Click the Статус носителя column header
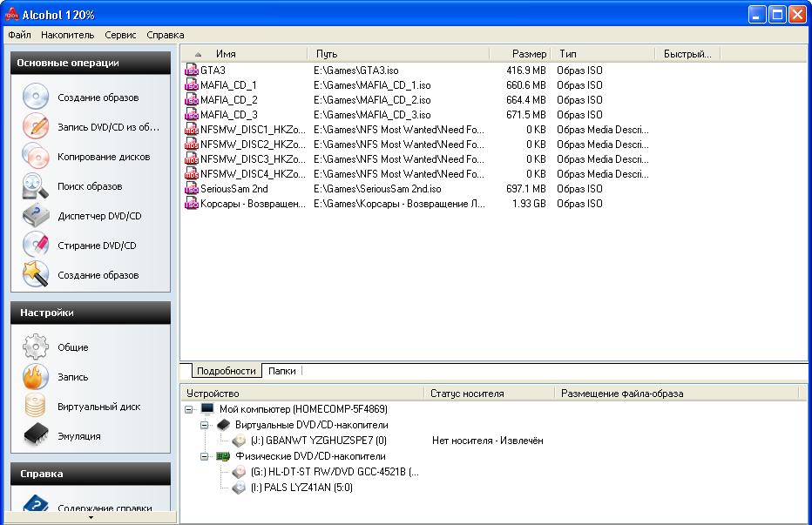This screenshot has height=525, width=812. (x=490, y=394)
